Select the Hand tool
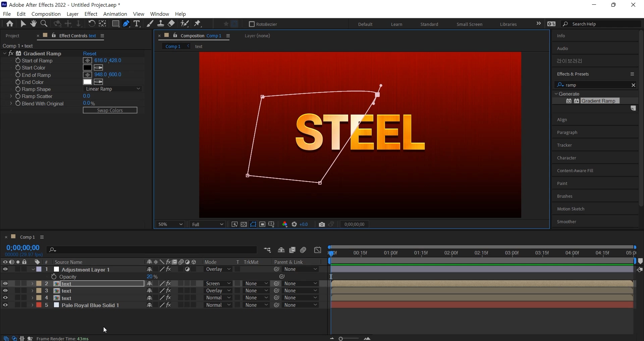The width and height of the screenshot is (644, 341). tap(33, 23)
